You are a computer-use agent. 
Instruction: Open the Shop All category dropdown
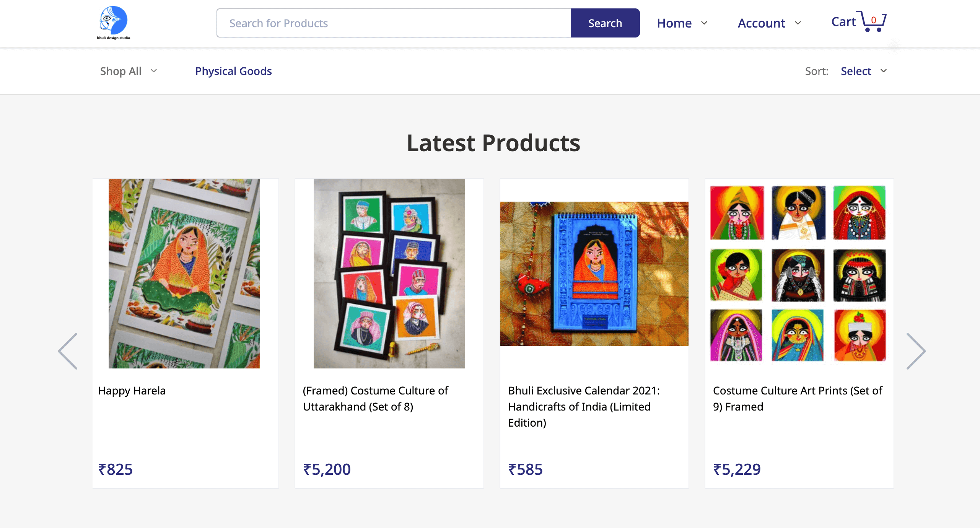click(x=129, y=71)
